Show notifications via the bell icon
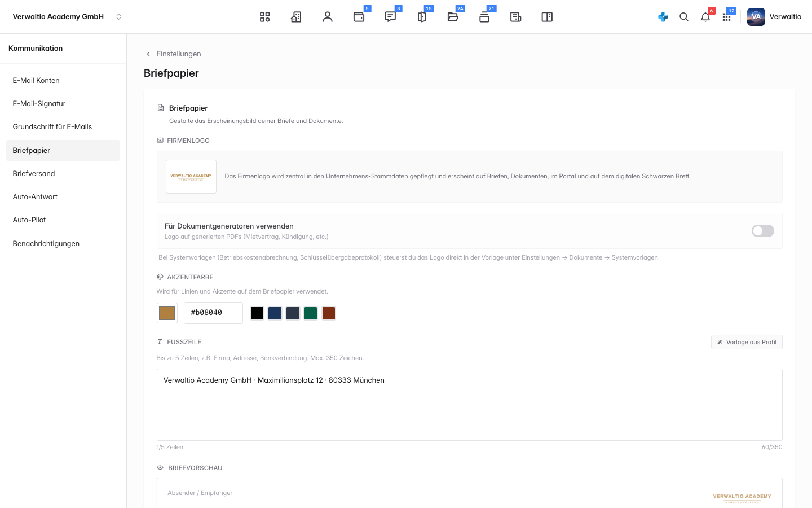This screenshot has width=812, height=508. point(705,17)
